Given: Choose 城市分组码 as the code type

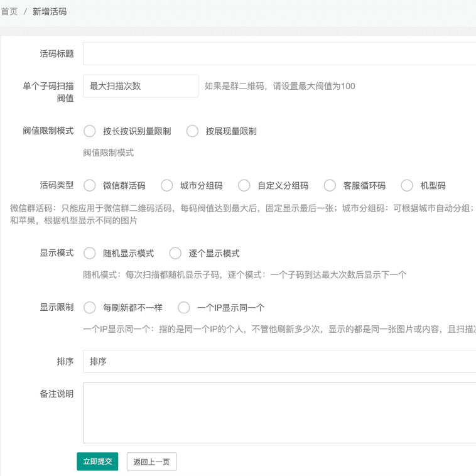Looking at the screenshot, I should click(167, 185).
